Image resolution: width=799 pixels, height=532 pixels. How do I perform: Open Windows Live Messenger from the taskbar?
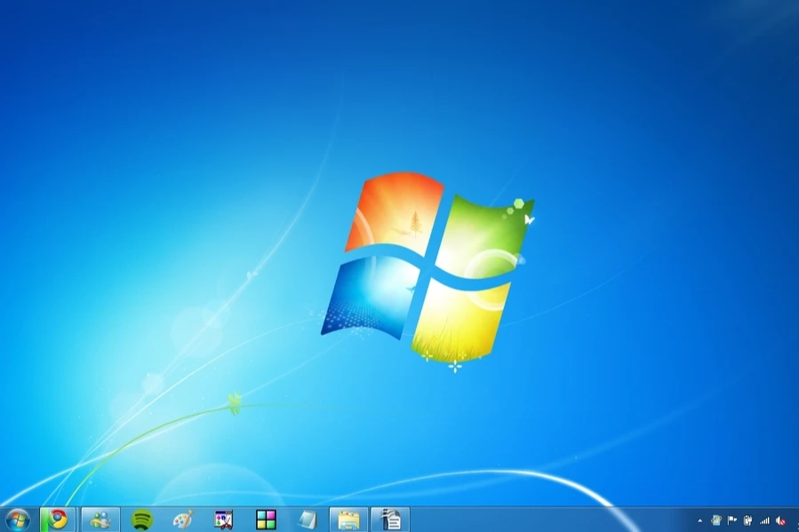[x=100, y=520]
